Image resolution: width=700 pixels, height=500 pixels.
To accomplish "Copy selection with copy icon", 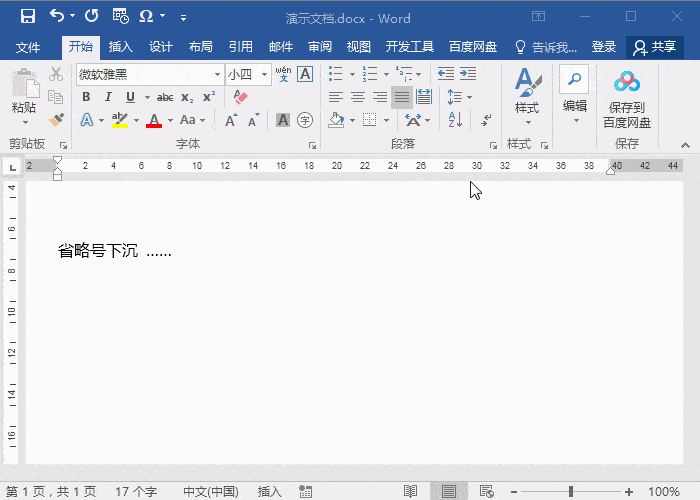I will coord(56,97).
